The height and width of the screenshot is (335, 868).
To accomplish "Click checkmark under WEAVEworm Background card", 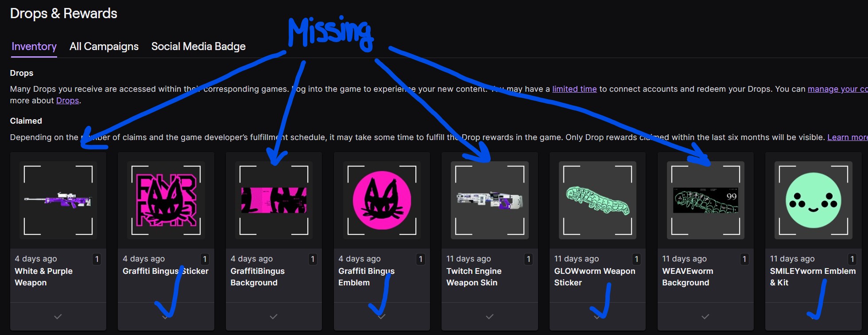I will [x=705, y=317].
